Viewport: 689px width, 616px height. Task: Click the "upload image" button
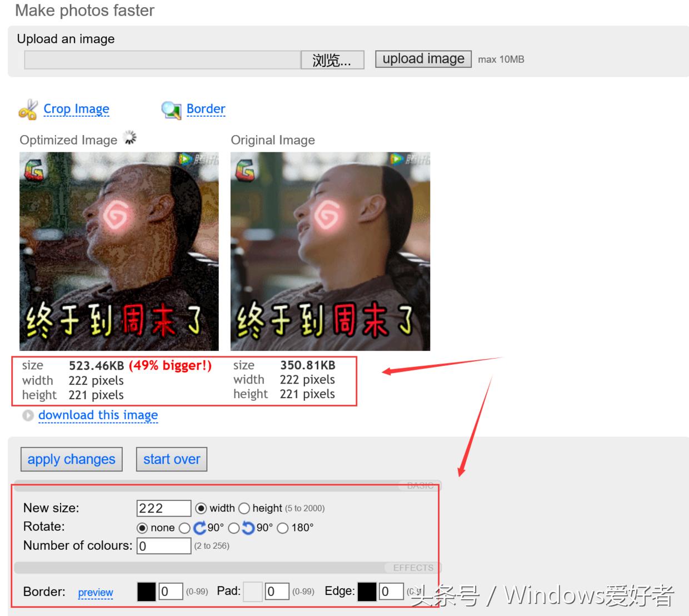[423, 58]
